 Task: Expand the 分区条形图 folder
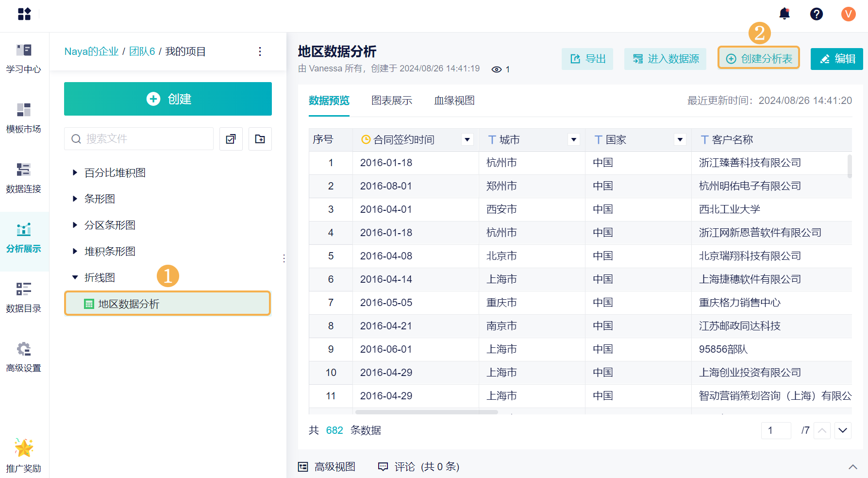click(75, 225)
